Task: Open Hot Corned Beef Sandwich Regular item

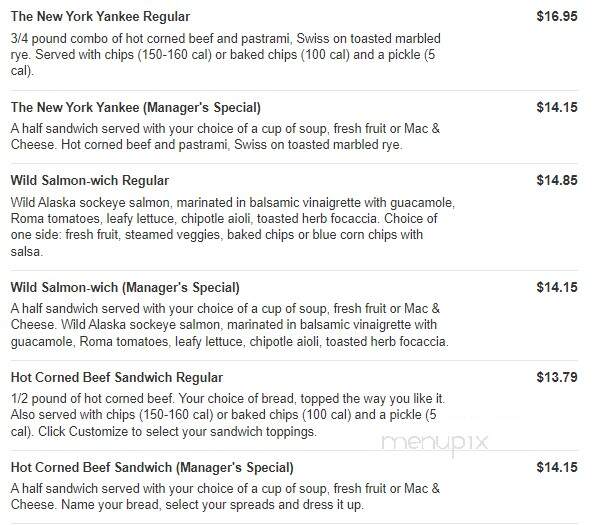Action: pyautogui.click(x=117, y=377)
